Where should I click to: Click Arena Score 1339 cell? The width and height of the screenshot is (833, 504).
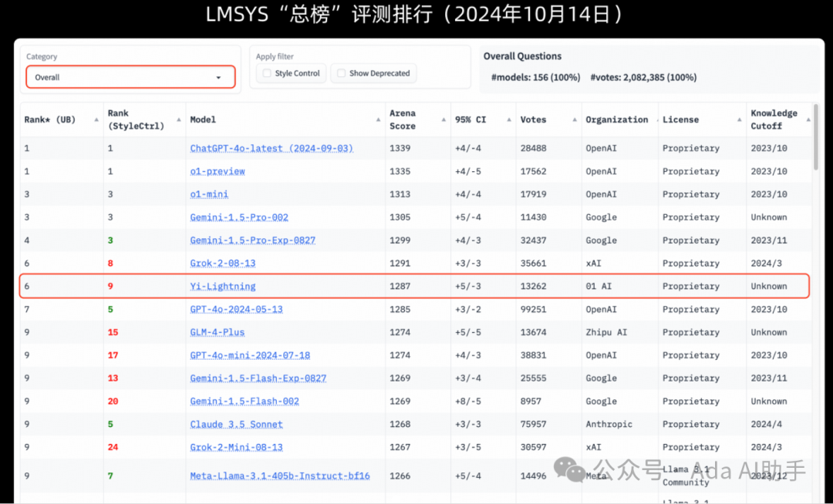(x=400, y=149)
